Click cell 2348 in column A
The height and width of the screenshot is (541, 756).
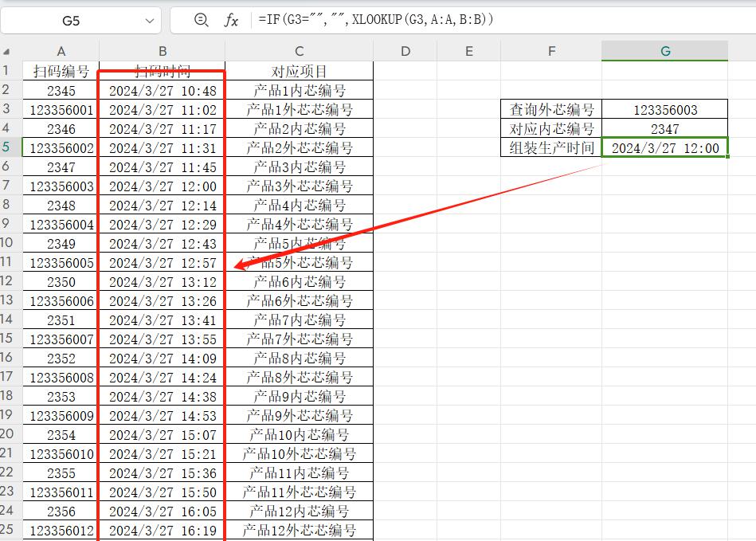[61, 205]
